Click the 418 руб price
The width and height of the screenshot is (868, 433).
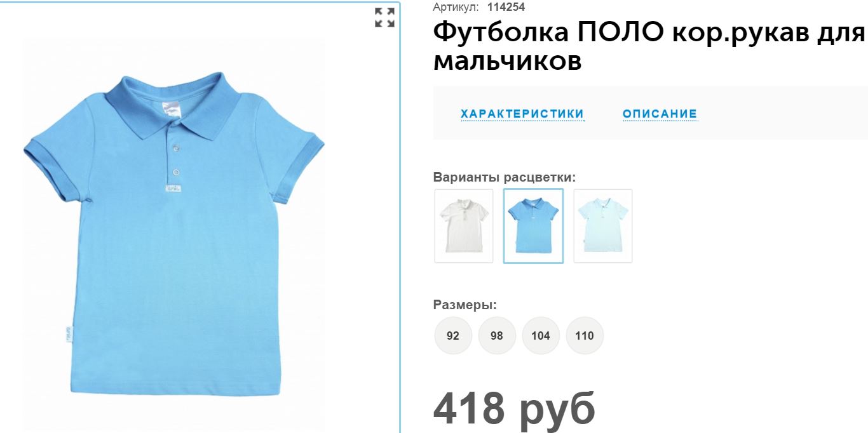[x=515, y=408]
